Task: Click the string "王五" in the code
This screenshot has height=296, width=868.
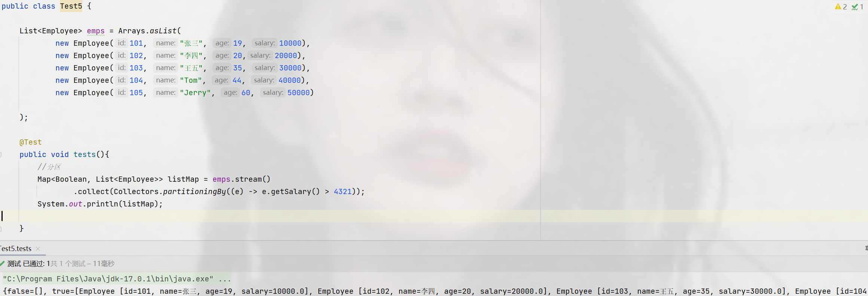Action: (x=191, y=68)
